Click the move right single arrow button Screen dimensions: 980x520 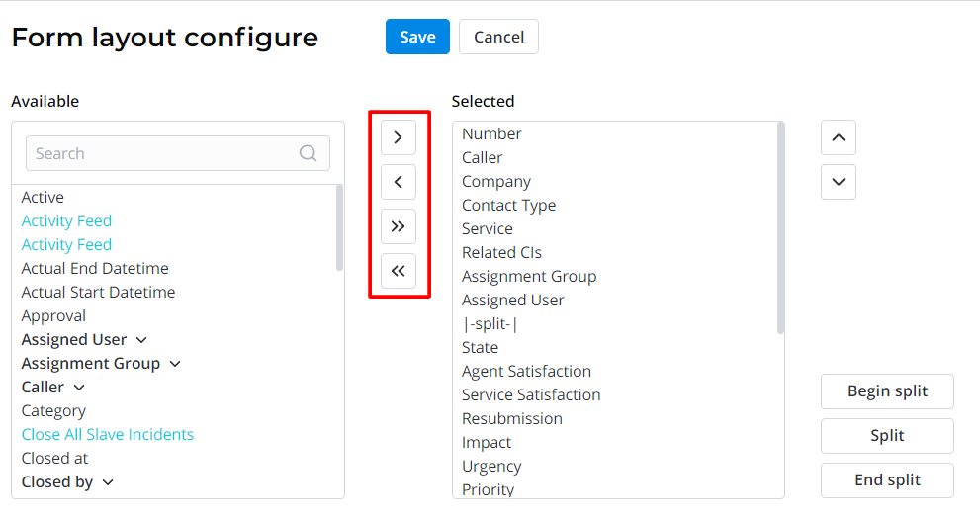398,137
